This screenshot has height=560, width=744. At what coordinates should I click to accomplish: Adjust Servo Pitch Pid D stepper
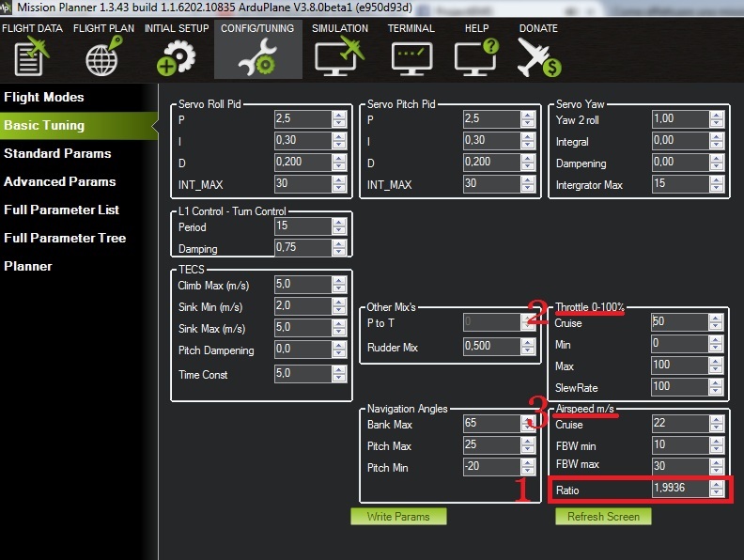click(528, 162)
